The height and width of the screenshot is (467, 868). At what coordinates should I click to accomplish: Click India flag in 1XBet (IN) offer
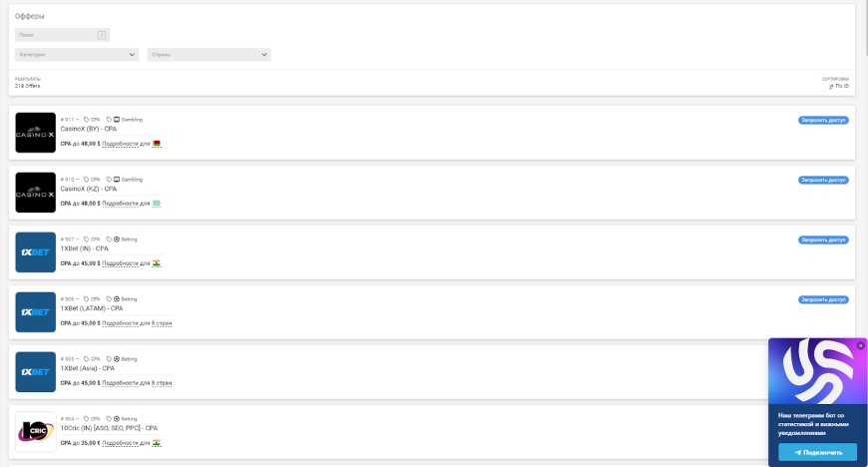(x=157, y=263)
